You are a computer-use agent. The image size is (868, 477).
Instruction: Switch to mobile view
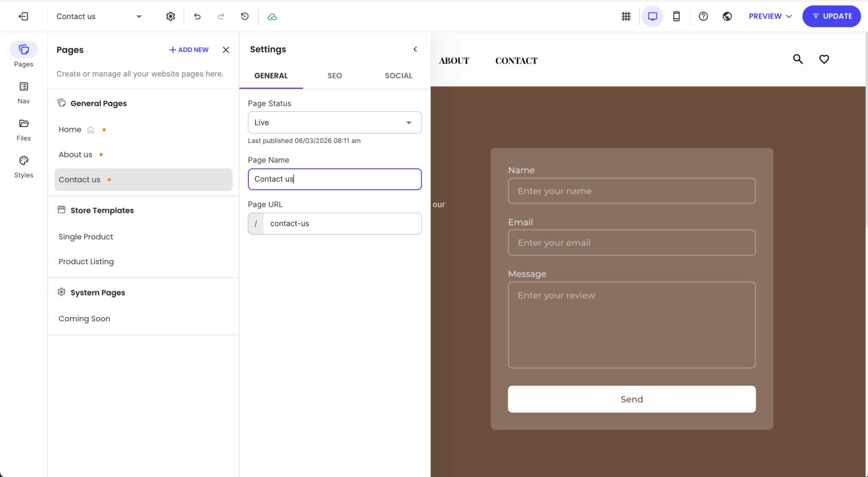click(x=676, y=16)
